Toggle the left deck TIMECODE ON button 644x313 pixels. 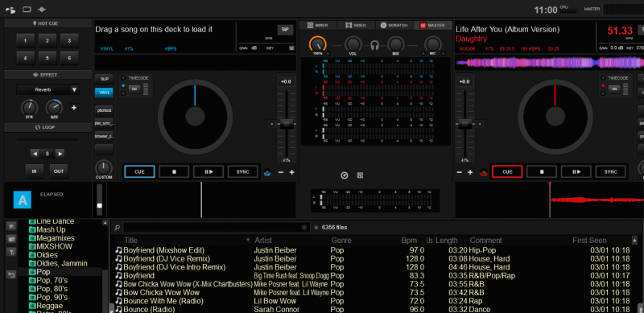[x=134, y=89]
